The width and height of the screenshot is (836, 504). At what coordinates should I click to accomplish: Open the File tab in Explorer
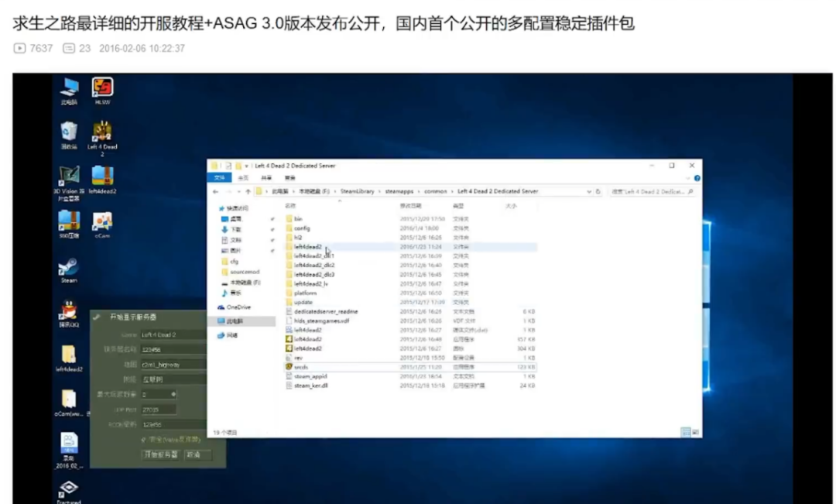[219, 177]
